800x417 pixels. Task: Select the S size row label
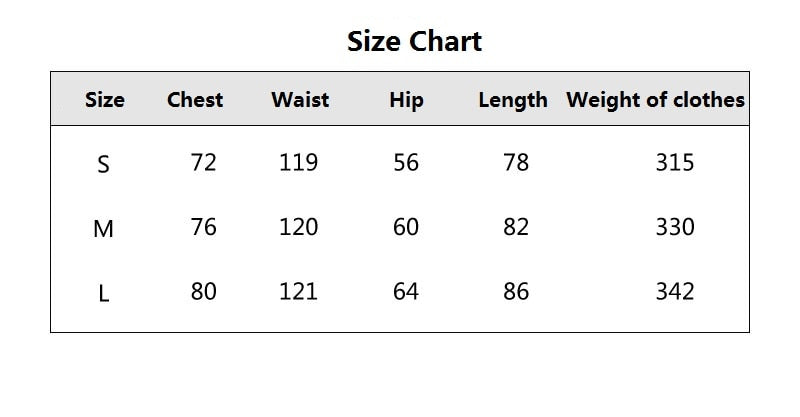(103, 164)
